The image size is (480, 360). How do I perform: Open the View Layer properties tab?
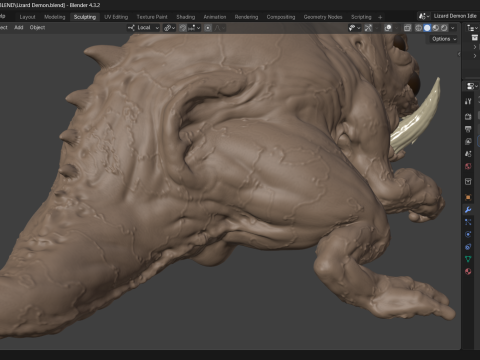(468, 142)
